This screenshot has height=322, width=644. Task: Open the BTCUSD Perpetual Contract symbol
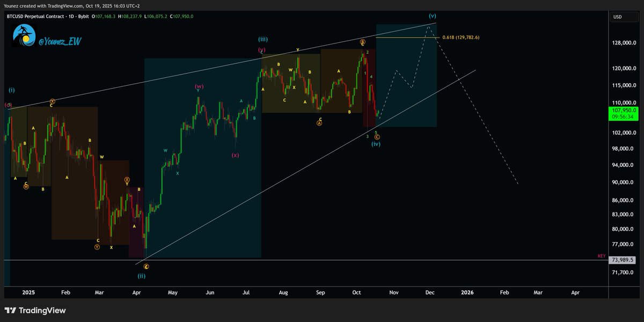coord(35,16)
